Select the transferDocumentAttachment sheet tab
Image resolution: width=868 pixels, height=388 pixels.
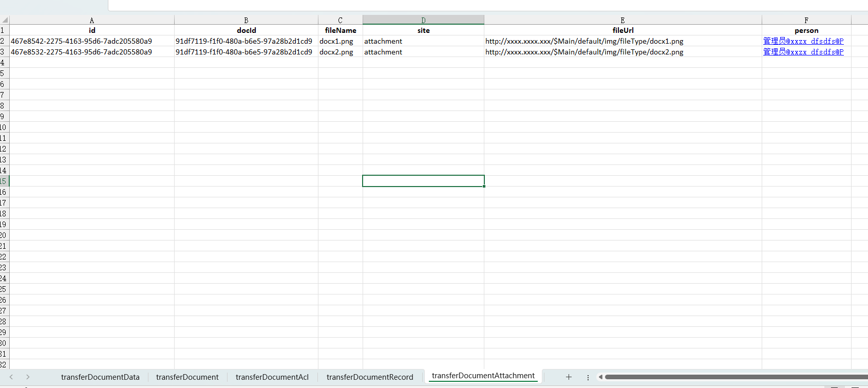pyautogui.click(x=483, y=376)
